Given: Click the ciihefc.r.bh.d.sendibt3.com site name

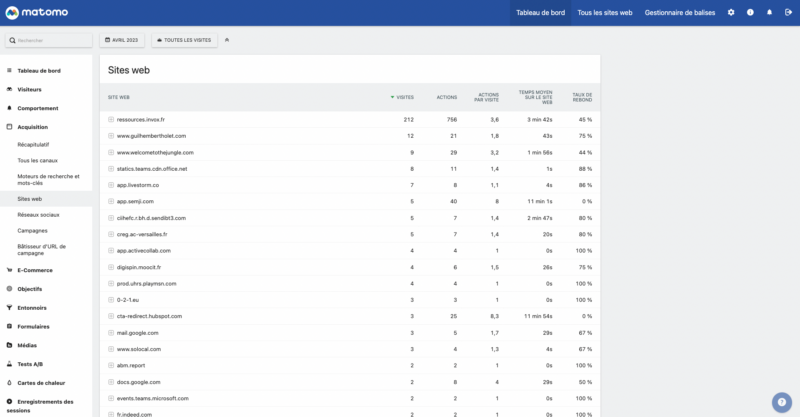Looking at the screenshot, I should coord(151,218).
